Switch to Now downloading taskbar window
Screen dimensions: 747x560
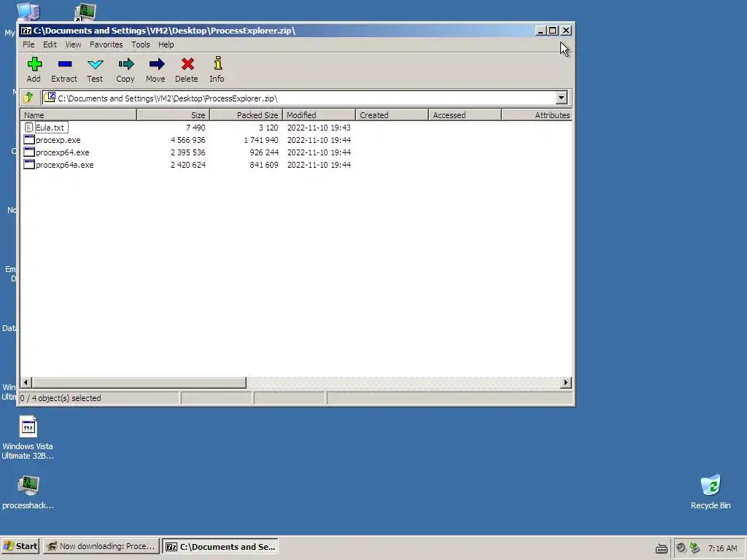pos(101,546)
